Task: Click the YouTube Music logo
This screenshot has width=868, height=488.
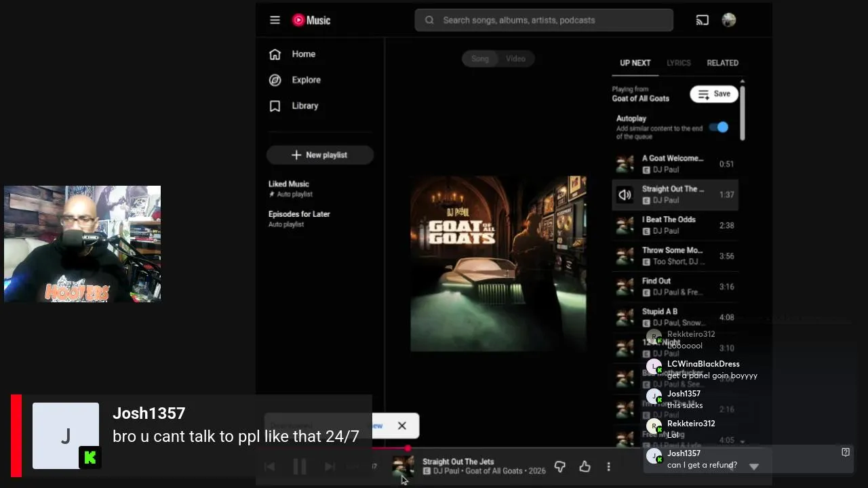Action: [311, 20]
